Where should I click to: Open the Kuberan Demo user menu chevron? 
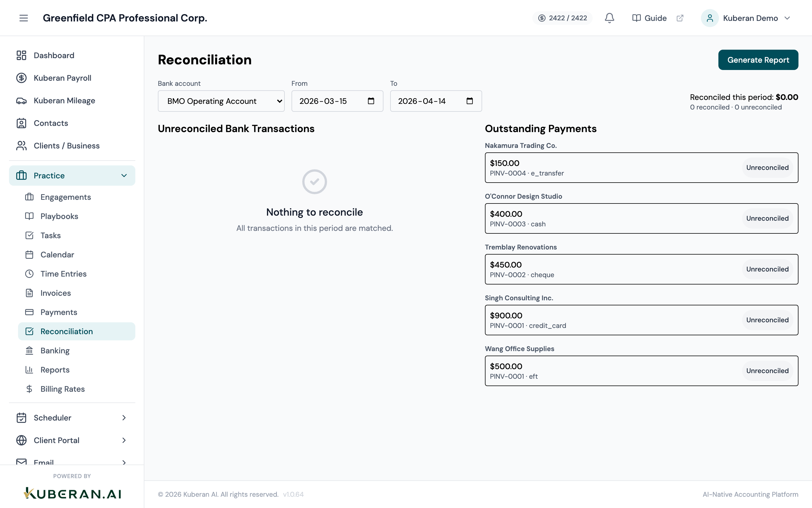point(787,18)
